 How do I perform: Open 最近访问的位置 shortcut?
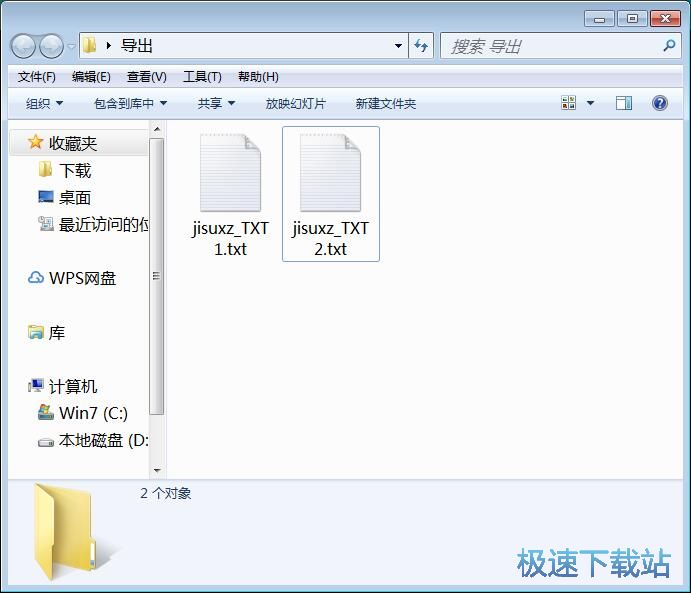click(x=104, y=225)
